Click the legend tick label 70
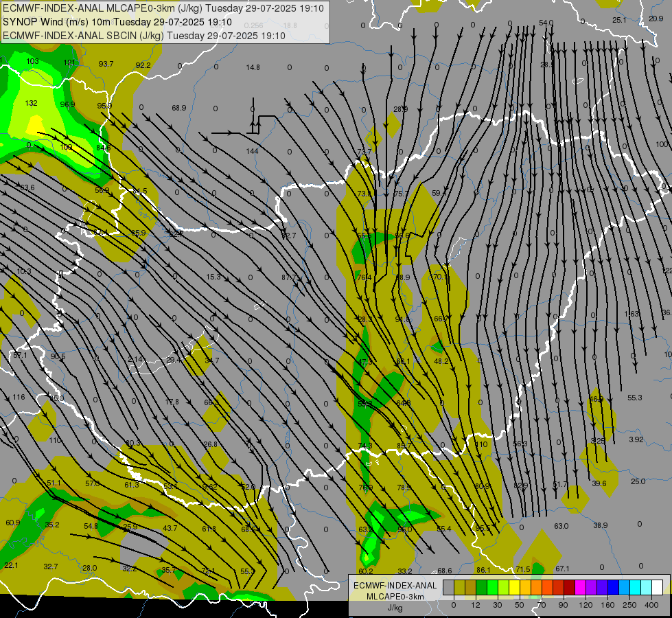The height and width of the screenshot is (618, 672). 542,605
